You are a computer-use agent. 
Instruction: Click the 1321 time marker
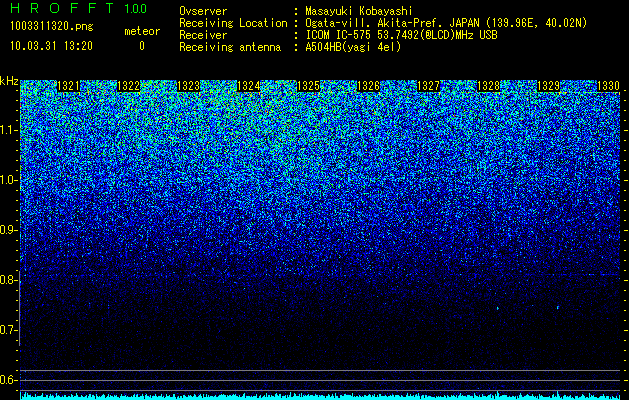click(x=68, y=86)
